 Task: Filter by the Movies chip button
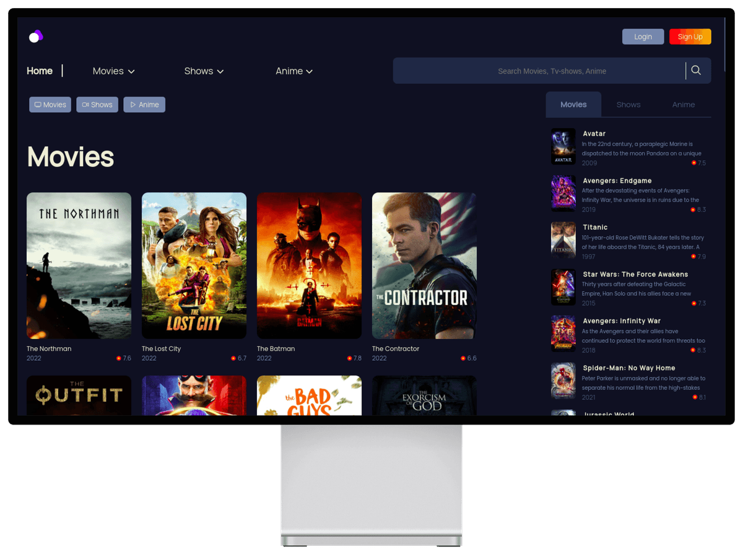point(50,105)
